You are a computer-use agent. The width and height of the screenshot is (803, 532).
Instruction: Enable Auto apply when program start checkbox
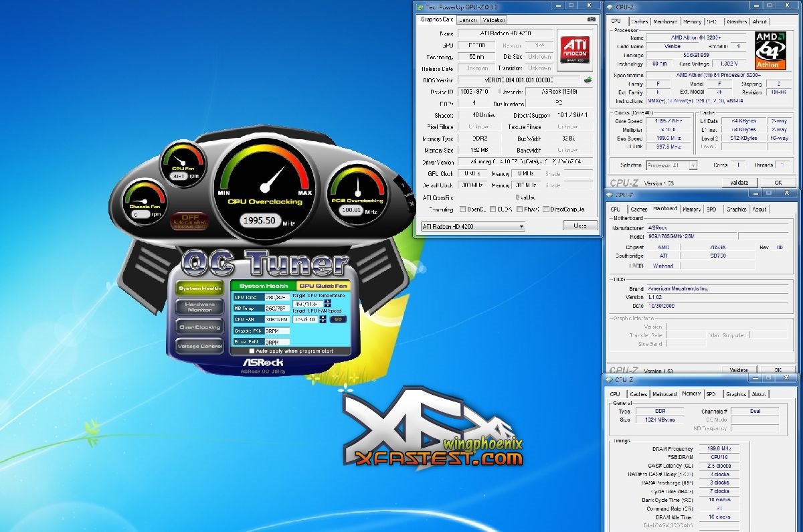252,351
